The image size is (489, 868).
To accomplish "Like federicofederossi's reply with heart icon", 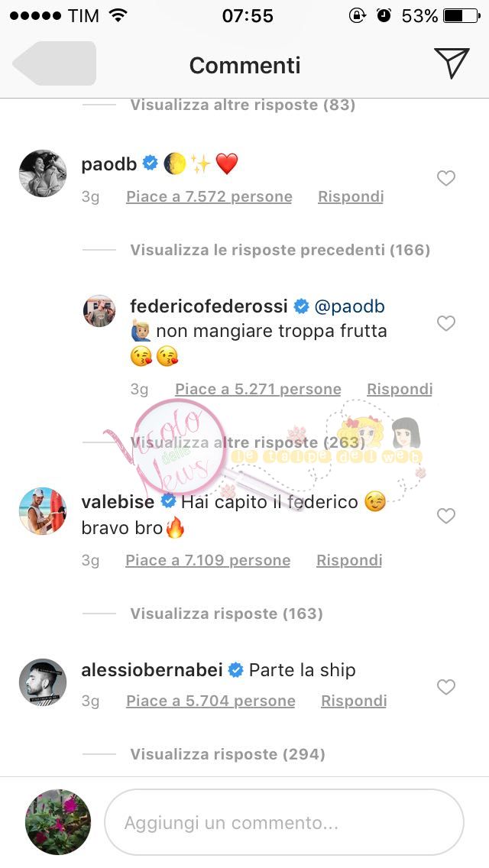I will [445, 322].
